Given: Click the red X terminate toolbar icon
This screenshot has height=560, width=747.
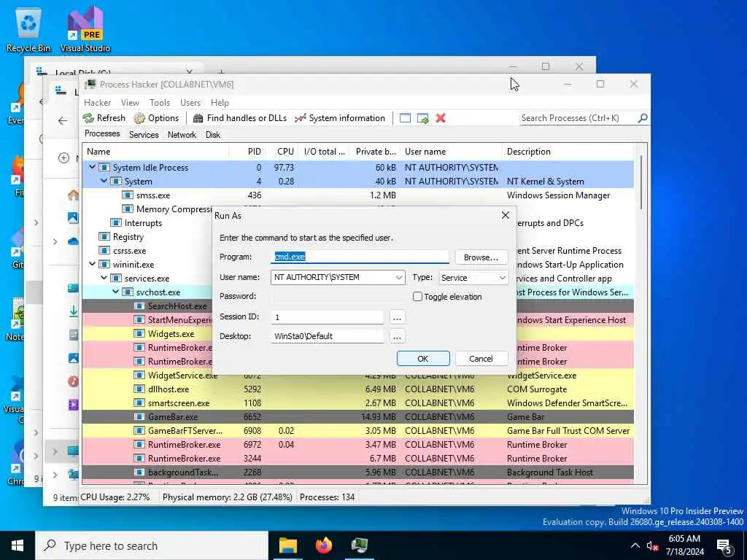Looking at the screenshot, I should click(441, 118).
